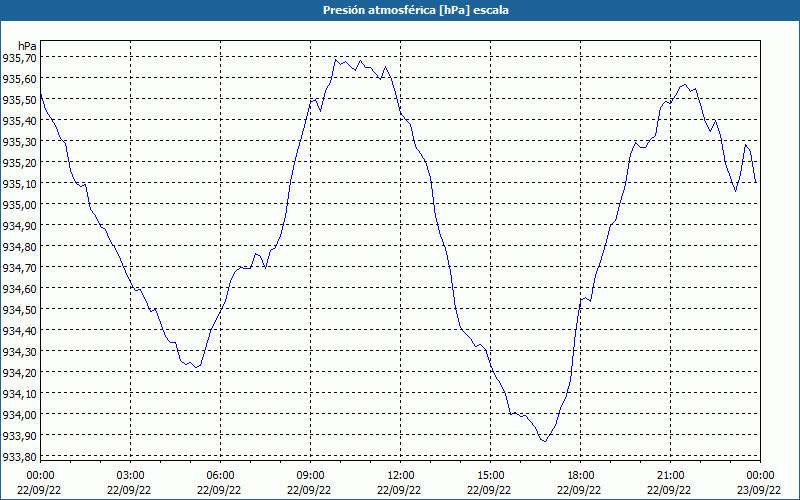Click the 935,60 y-axis label
The height and width of the screenshot is (500, 800).
19,79
